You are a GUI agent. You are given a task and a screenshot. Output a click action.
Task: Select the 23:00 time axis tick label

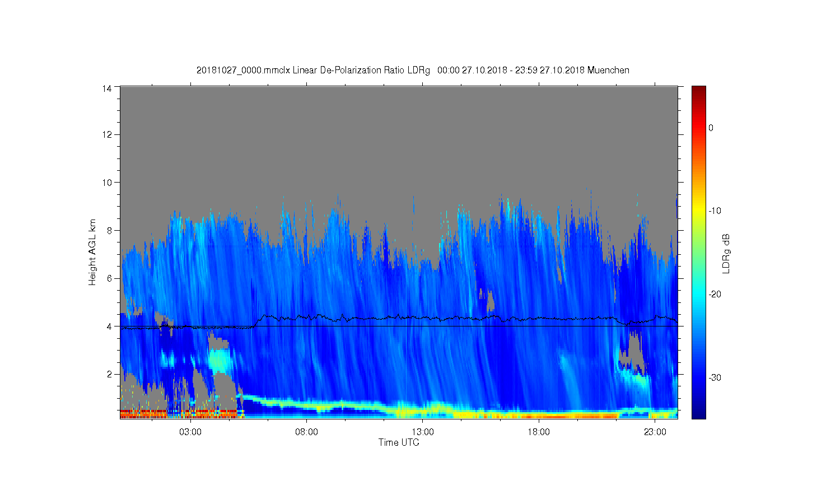(x=655, y=432)
